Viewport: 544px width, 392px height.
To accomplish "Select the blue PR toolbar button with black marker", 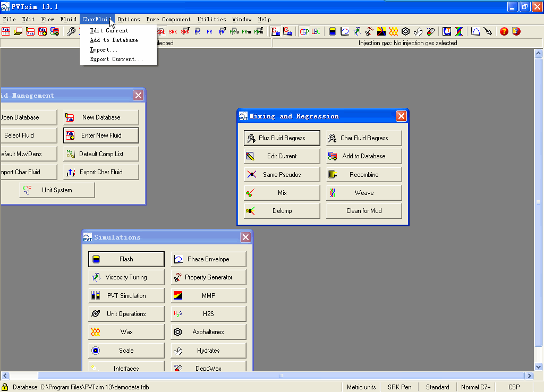I will (x=222, y=31).
